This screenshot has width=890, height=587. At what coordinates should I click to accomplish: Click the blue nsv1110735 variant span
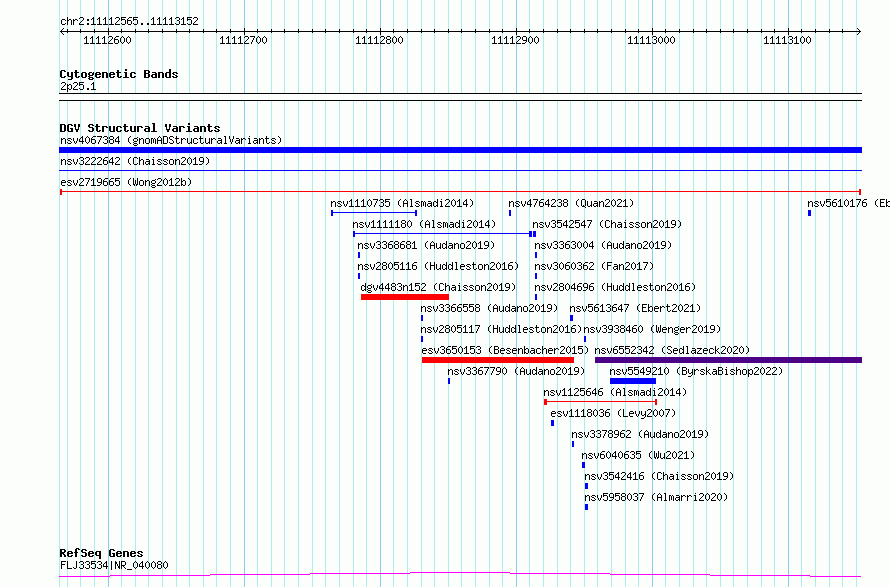(x=374, y=213)
